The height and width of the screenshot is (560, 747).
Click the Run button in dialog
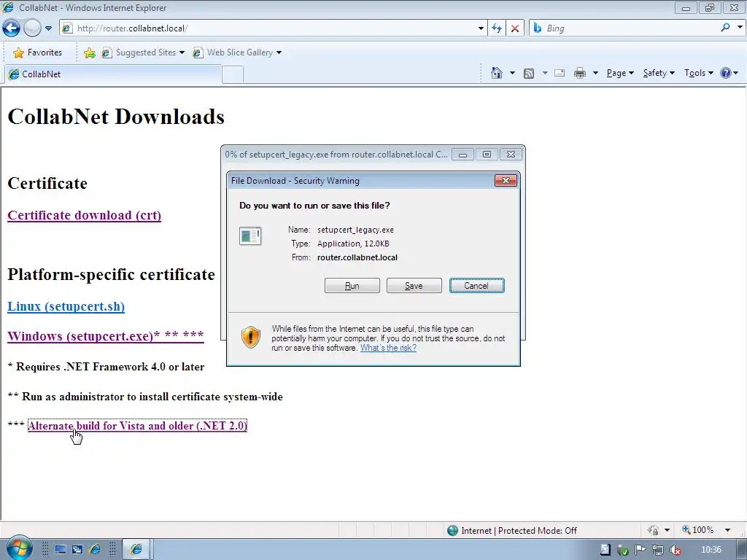pyautogui.click(x=352, y=286)
